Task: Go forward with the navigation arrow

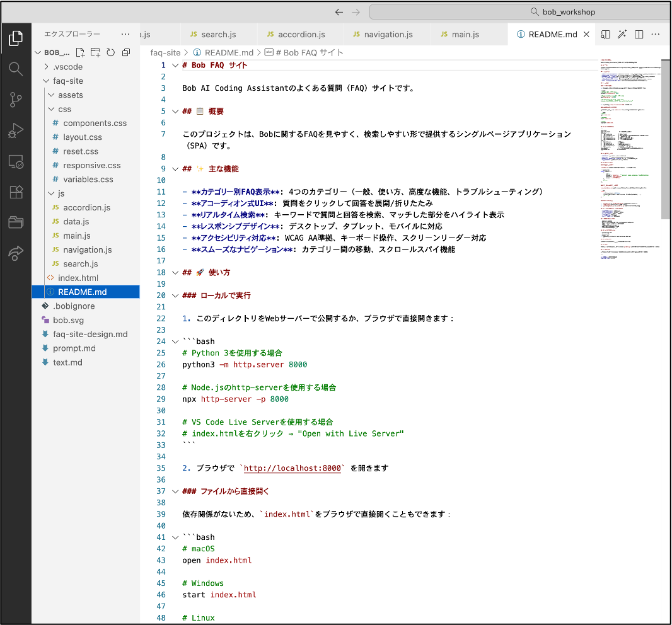Action: (356, 12)
